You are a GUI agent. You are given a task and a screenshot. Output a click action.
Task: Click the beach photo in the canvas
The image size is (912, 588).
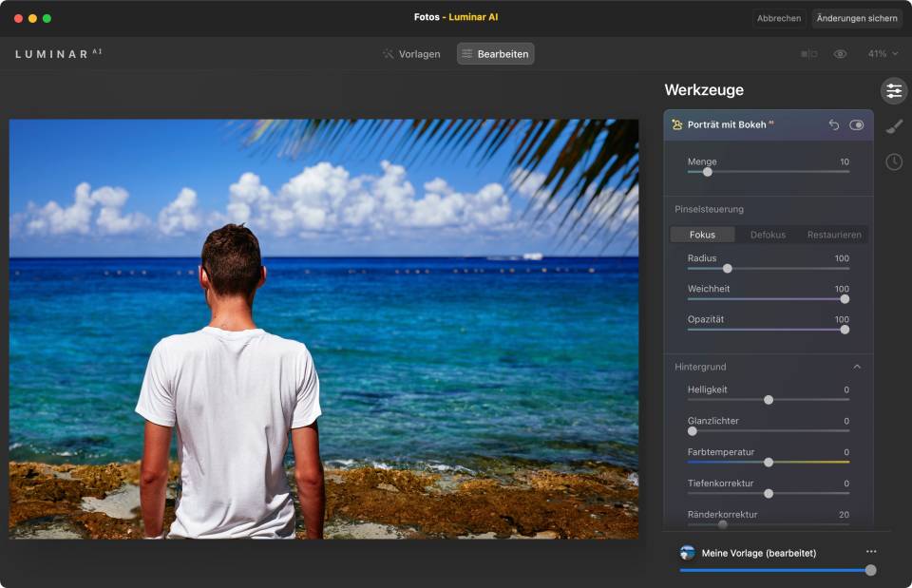(323, 329)
